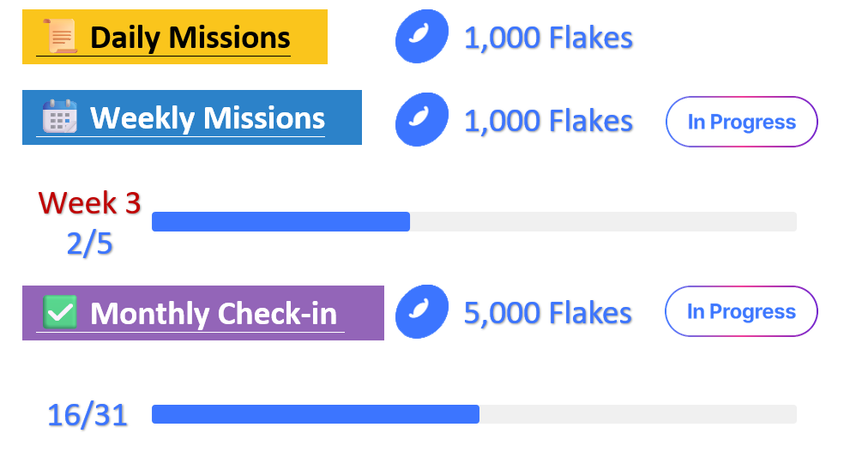Click the Week 3 label

click(x=89, y=203)
